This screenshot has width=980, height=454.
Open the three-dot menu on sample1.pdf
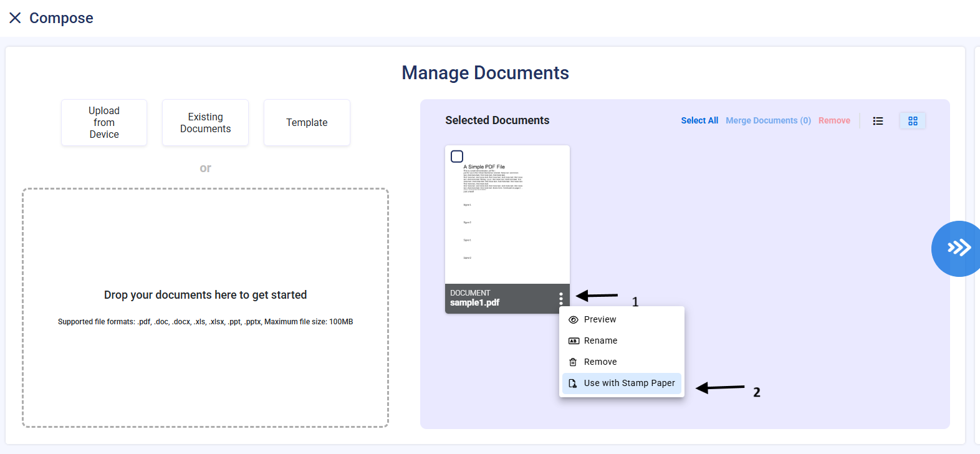[x=561, y=299]
